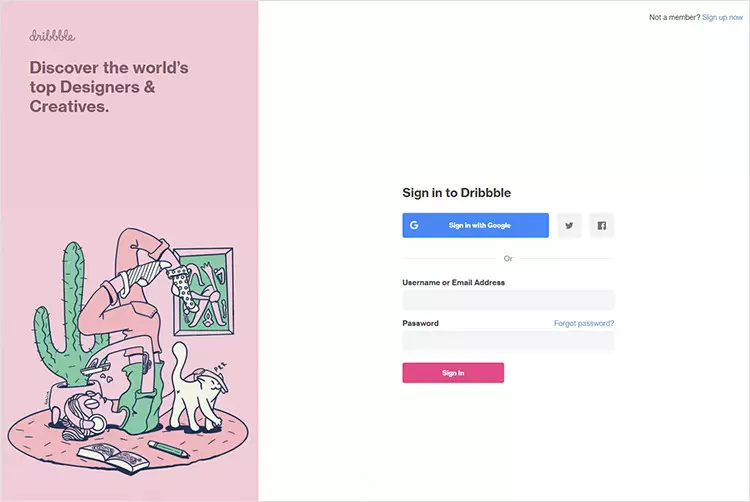Click the framed green wall picture
The image size is (750, 502).
206,291
